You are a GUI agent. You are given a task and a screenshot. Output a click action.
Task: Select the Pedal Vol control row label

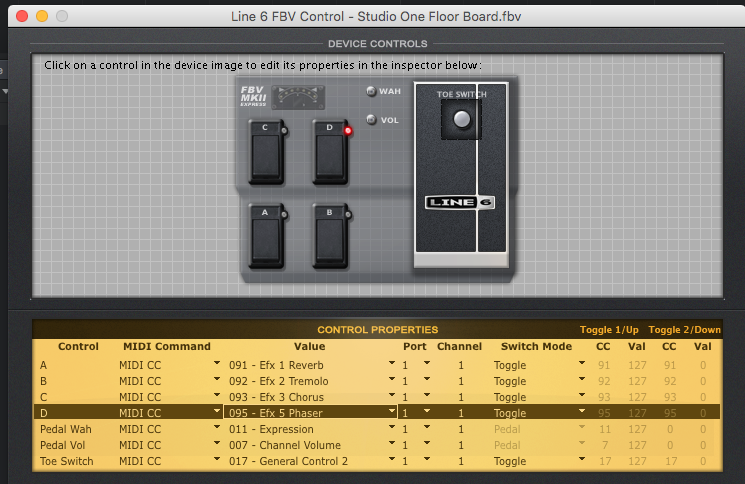(63, 446)
